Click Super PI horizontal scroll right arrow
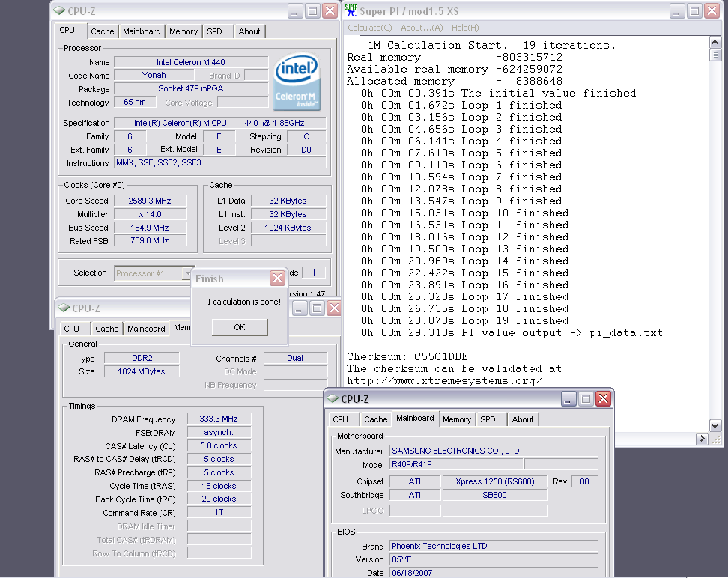Image resolution: width=728 pixels, height=578 pixels. (x=702, y=438)
